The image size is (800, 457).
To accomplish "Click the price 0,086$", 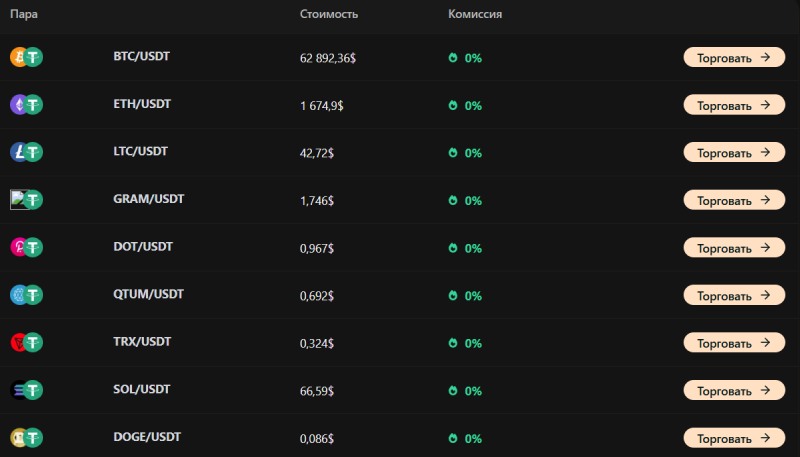I will click(317, 439).
